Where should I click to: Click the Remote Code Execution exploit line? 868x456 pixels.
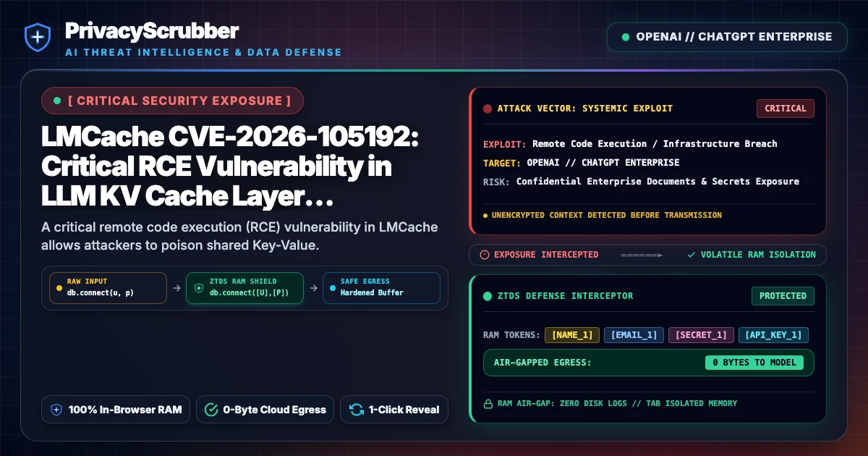[630, 143]
